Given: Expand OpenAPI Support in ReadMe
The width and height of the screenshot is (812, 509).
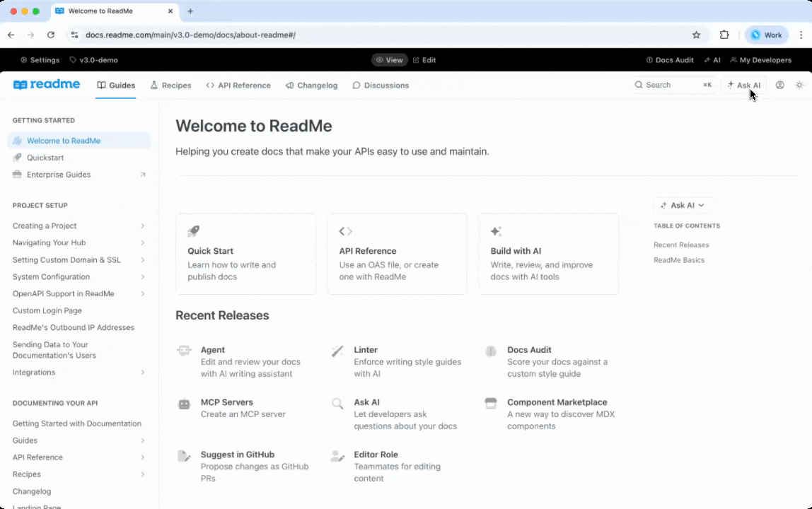Looking at the screenshot, I should [x=142, y=293].
